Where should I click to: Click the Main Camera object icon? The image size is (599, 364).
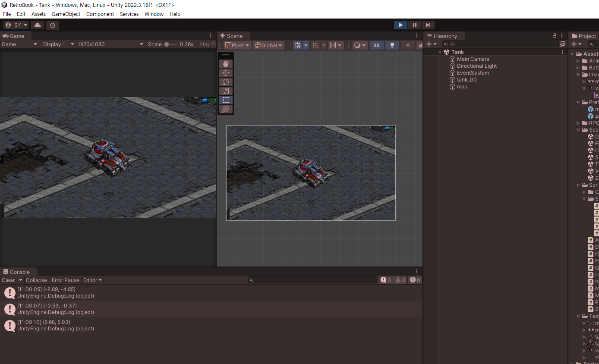click(x=453, y=59)
